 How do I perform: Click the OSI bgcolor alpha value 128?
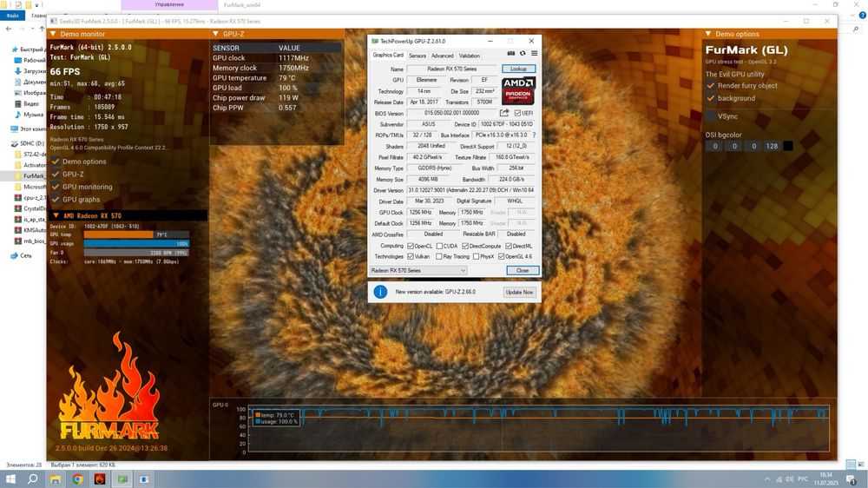coord(772,146)
